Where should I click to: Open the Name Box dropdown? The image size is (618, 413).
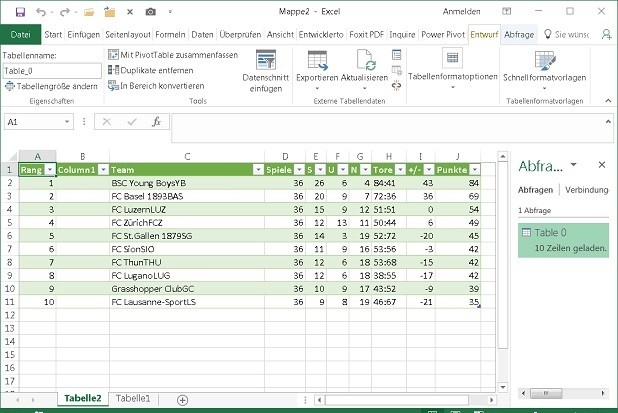coord(67,122)
